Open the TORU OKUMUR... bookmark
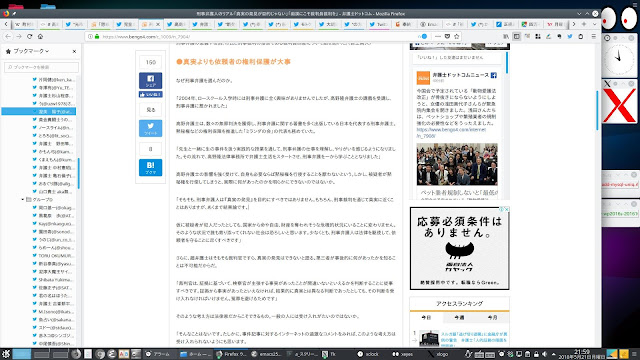The image size is (640, 360). click(53, 256)
